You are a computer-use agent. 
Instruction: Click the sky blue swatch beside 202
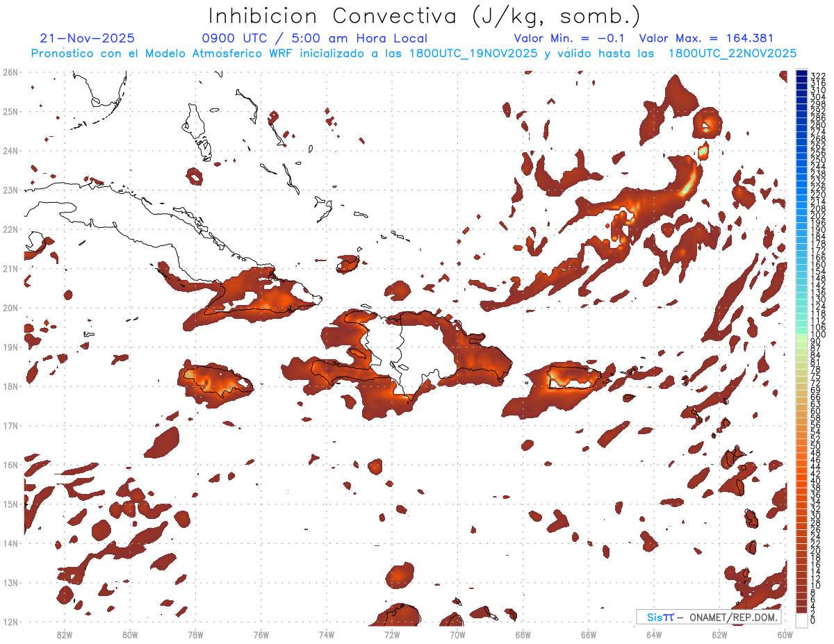[802, 219]
